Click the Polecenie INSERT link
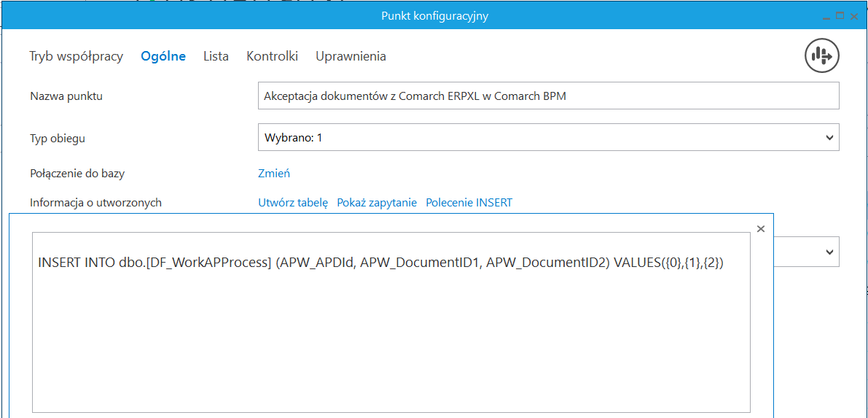This screenshot has height=418, width=868. [469, 203]
